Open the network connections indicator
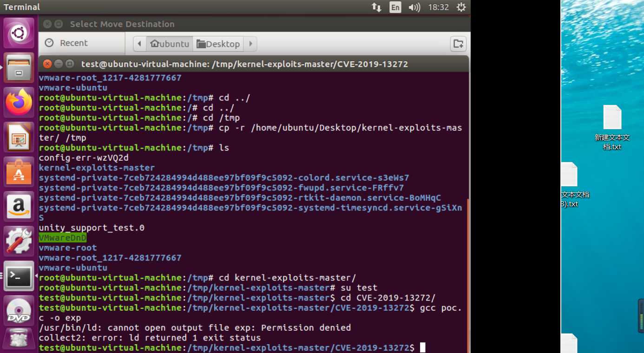 coord(376,7)
